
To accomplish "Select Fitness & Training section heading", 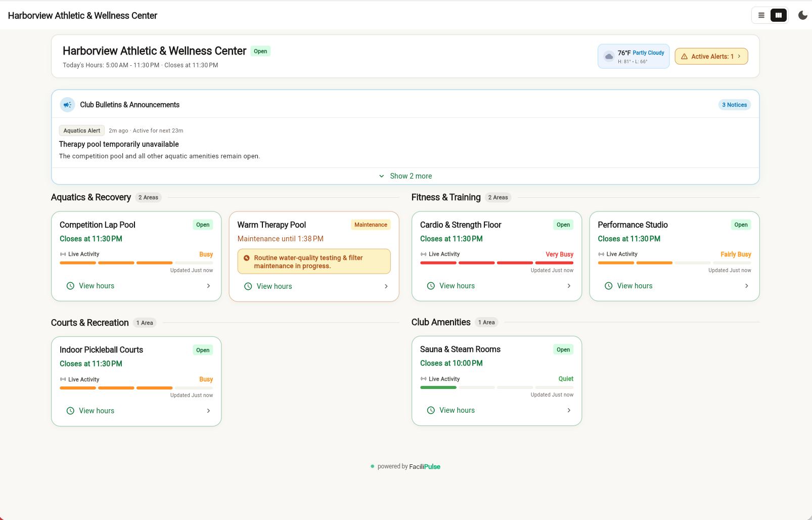I will (446, 197).
